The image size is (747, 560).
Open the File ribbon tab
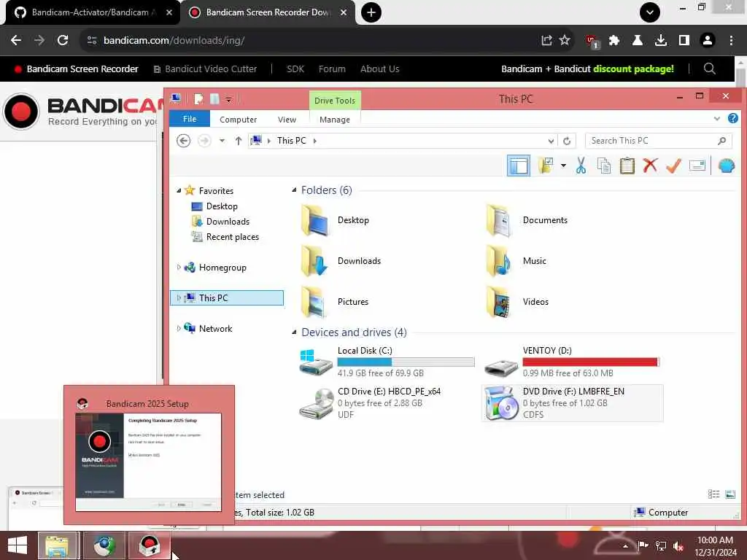pos(190,119)
